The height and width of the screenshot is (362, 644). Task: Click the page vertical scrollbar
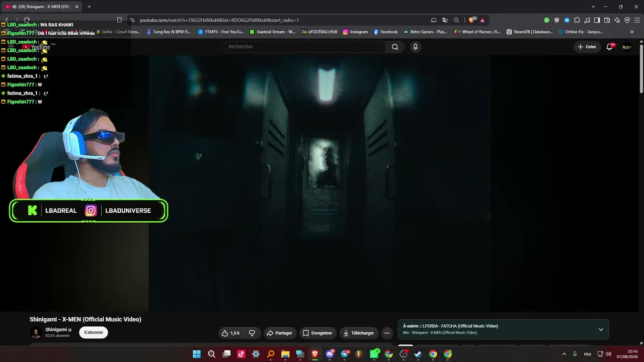point(641,68)
